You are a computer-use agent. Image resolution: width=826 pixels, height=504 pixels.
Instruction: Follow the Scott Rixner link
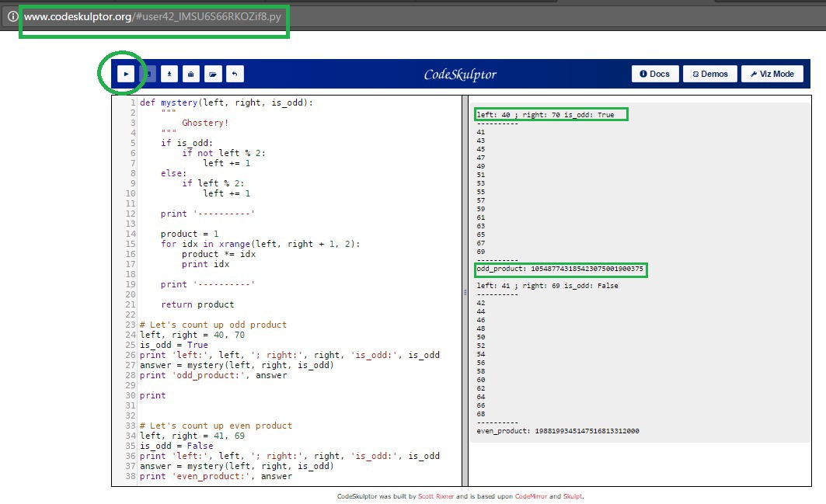click(434, 495)
